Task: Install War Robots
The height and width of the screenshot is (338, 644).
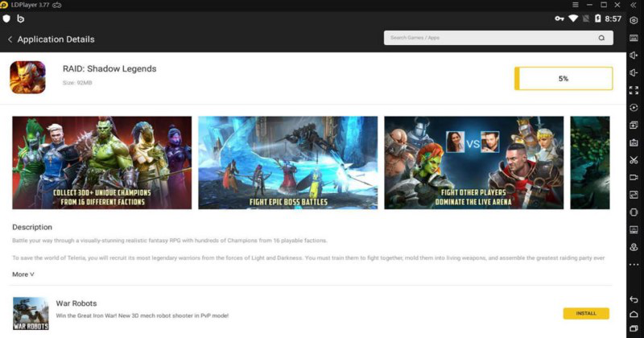Action: tap(586, 313)
